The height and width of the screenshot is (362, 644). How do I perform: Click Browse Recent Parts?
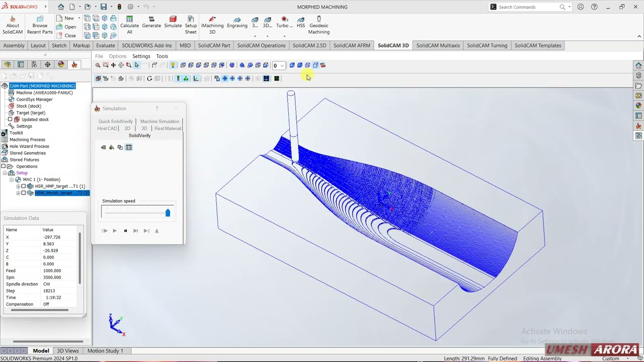[40, 25]
